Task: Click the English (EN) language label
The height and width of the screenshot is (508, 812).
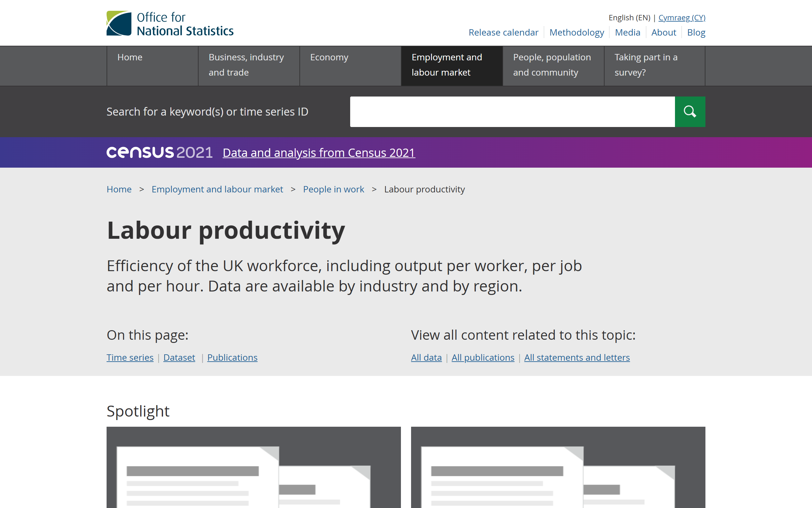Action: pos(629,17)
